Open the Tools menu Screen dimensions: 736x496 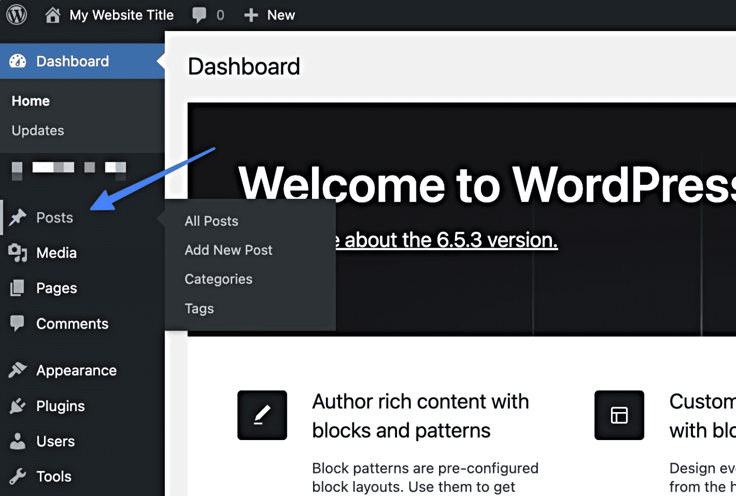pos(54,477)
